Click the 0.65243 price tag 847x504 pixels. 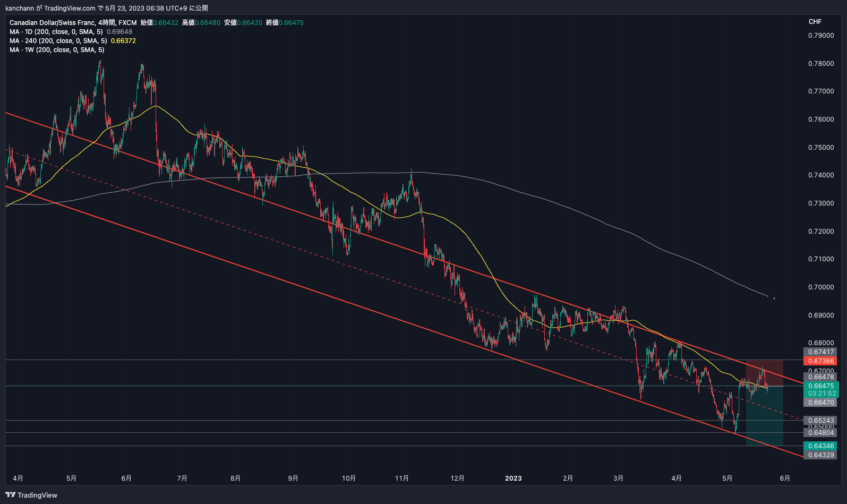[x=821, y=421]
